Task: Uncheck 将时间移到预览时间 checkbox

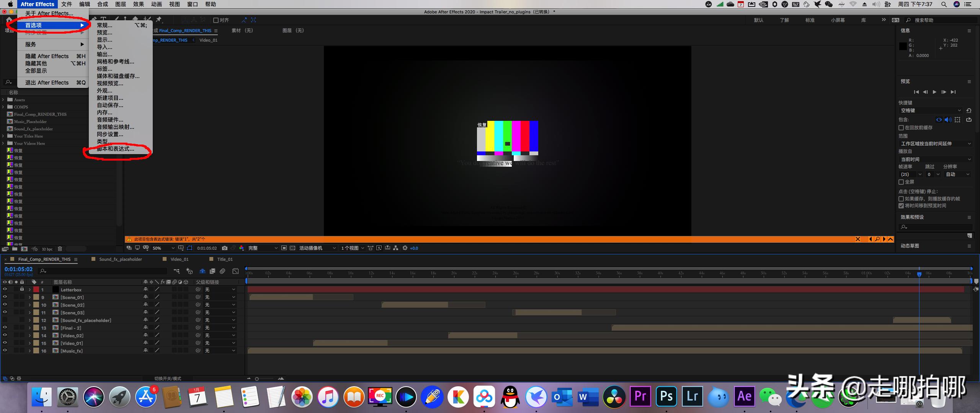Action: [901, 206]
